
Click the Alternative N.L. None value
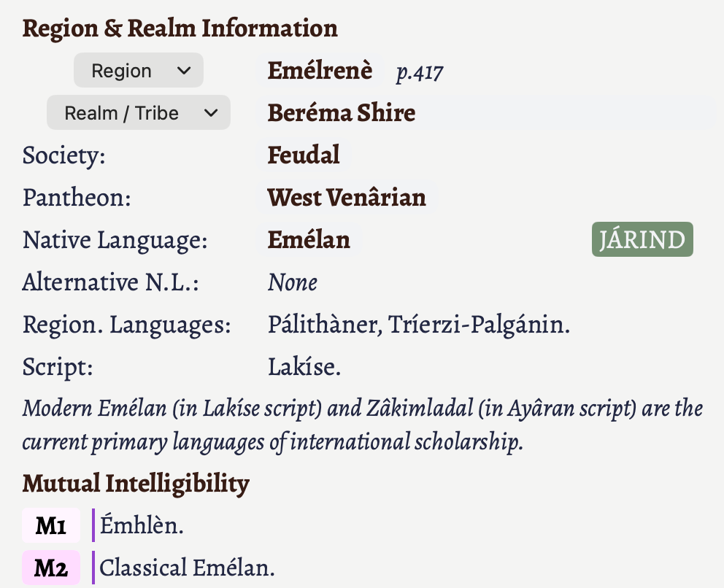click(x=292, y=282)
